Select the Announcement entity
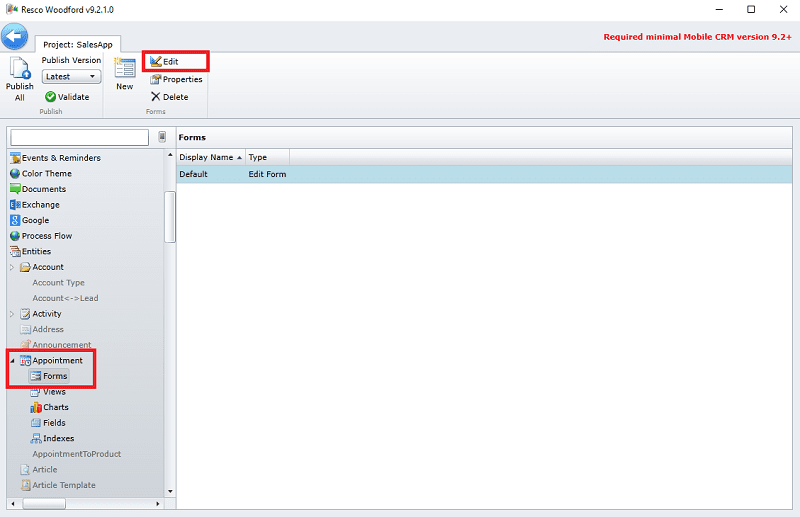The image size is (800, 517). tap(56, 345)
